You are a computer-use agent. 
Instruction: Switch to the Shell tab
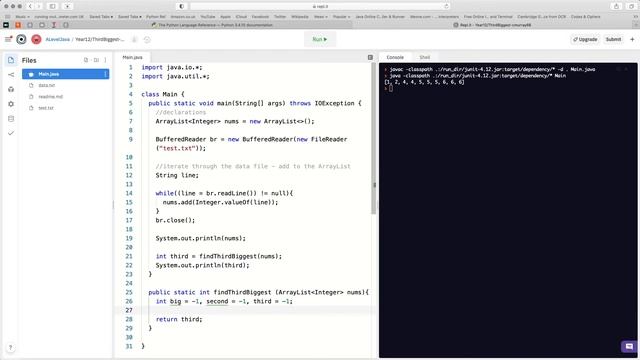coord(424,57)
